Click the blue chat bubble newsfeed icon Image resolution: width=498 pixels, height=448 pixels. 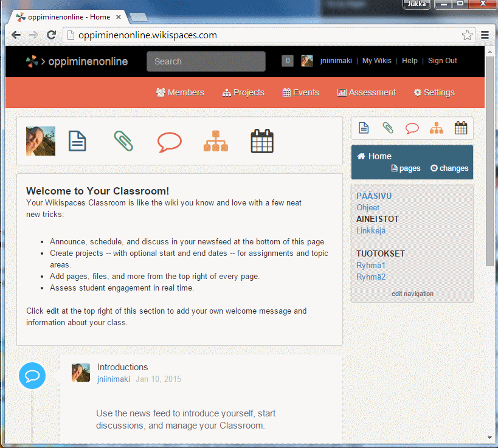pyautogui.click(x=32, y=376)
